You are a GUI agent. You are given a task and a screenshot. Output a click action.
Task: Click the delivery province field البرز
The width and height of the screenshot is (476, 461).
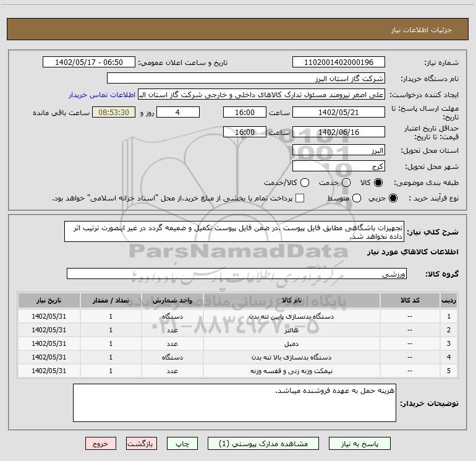click(x=339, y=150)
